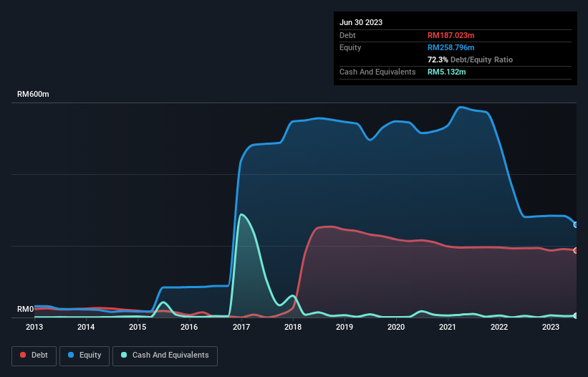Screen dimensions: 588x377
Task: Click the 2017 x-axis label
Action: coord(241,327)
